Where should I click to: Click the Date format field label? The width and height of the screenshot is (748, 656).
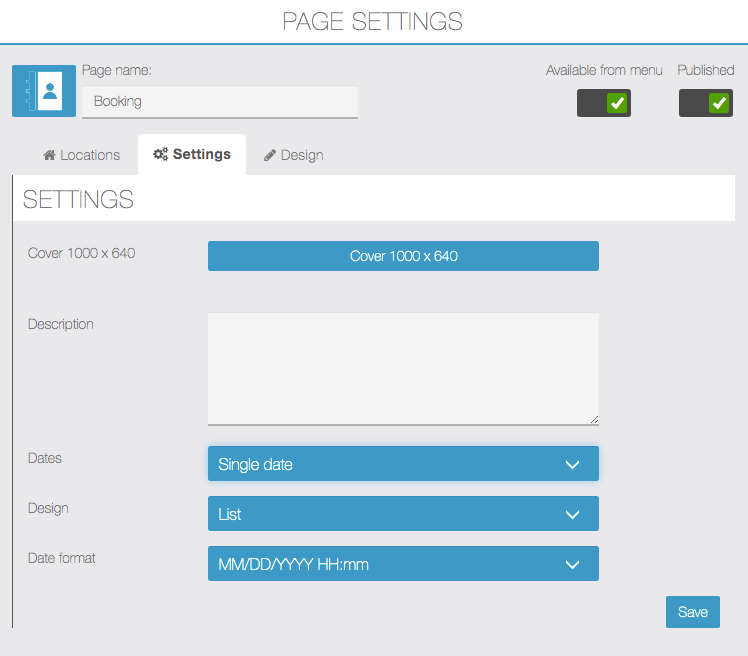62,558
